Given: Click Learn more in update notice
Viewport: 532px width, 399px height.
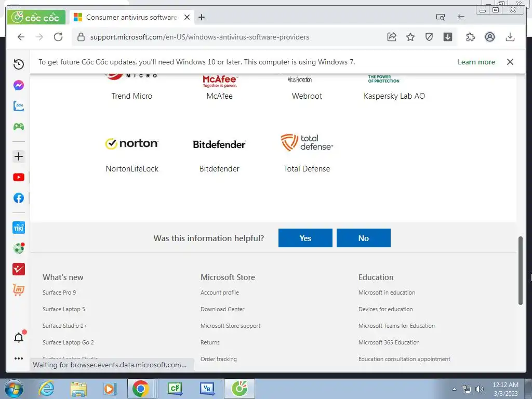Looking at the screenshot, I should [476, 62].
